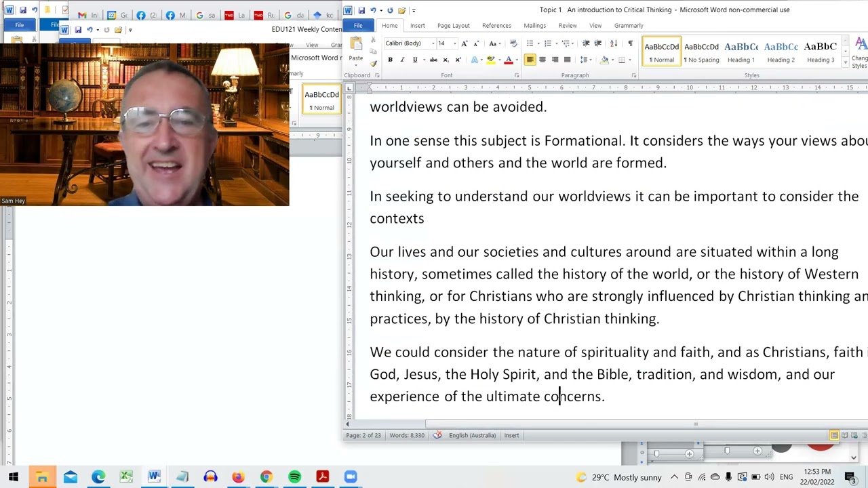
Task: Switch to the Page Layout tab
Action: [x=453, y=26]
